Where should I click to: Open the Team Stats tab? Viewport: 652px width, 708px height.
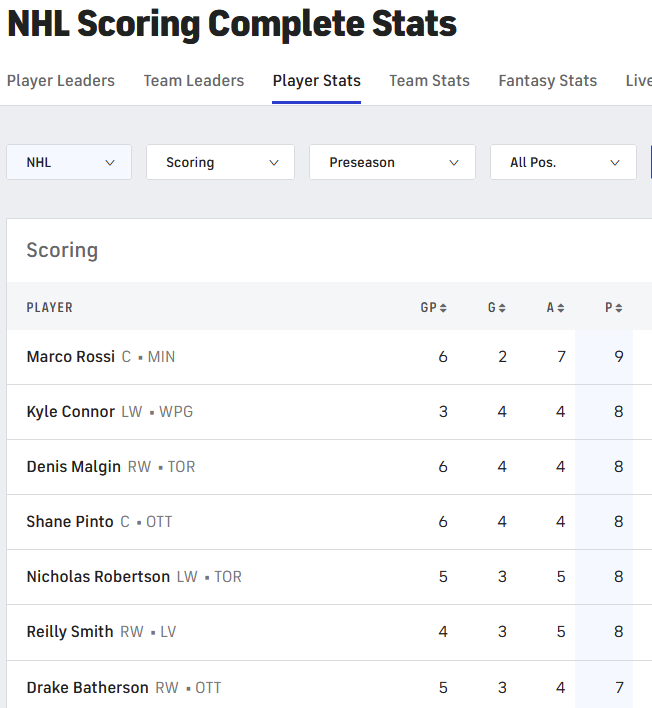click(x=429, y=81)
